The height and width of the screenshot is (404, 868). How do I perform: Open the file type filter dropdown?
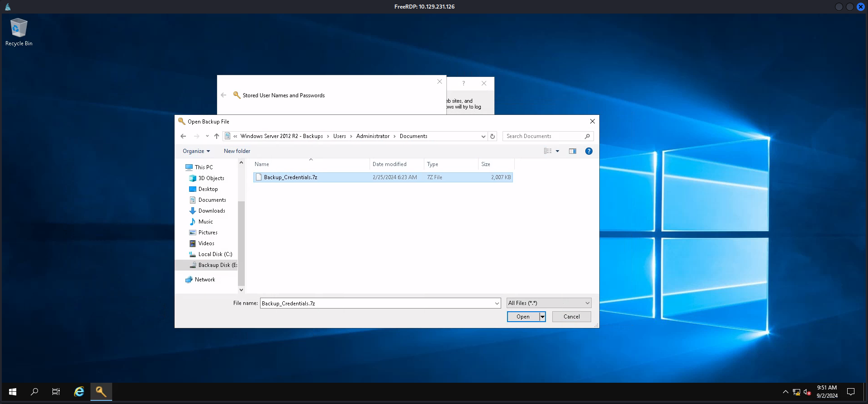[549, 303]
